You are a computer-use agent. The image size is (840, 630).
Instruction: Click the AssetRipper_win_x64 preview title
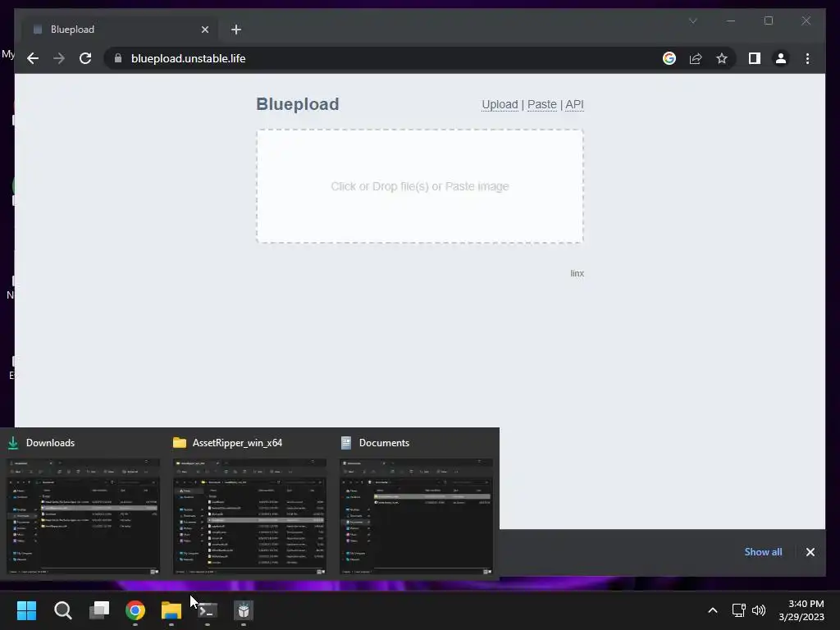point(237,442)
